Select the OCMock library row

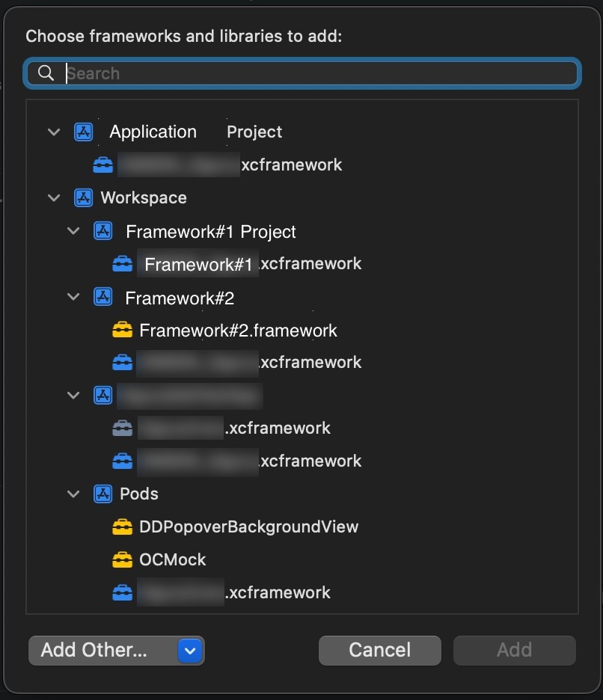click(172, 560)
